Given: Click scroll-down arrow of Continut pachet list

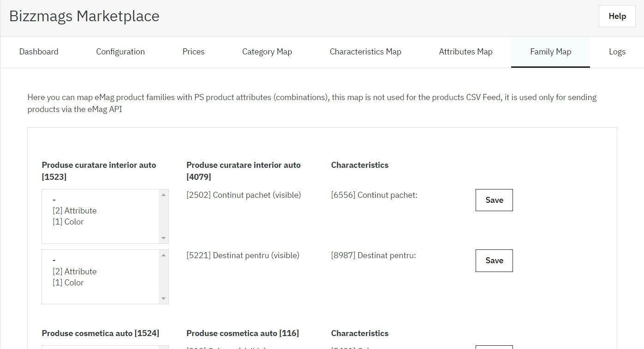Looking at the screenshot, I should [163, 238].
